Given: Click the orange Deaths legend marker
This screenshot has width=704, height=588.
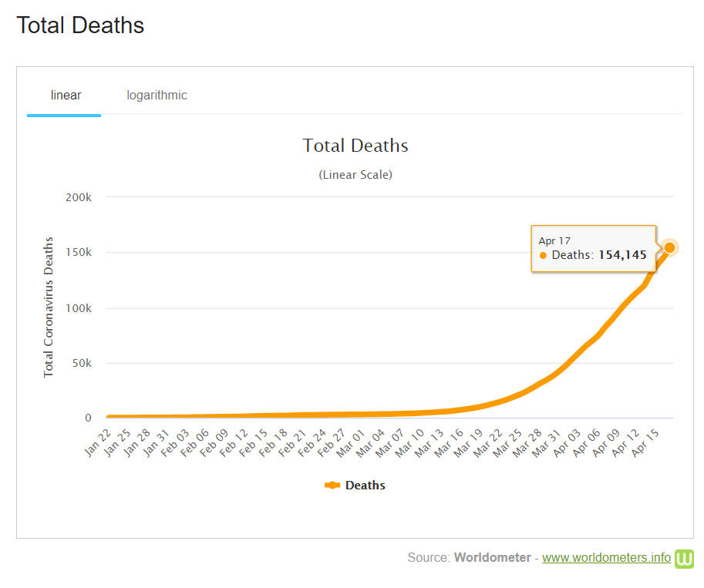Looking at the screenshot, I should (332, 486).
